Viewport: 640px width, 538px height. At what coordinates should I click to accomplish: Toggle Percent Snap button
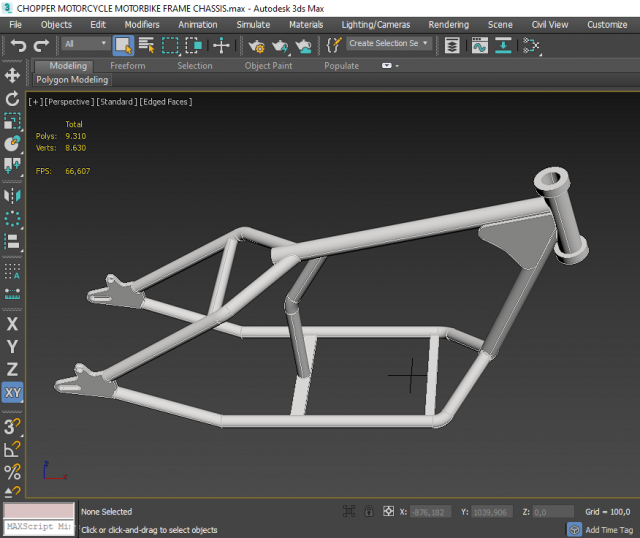(12, 472)
